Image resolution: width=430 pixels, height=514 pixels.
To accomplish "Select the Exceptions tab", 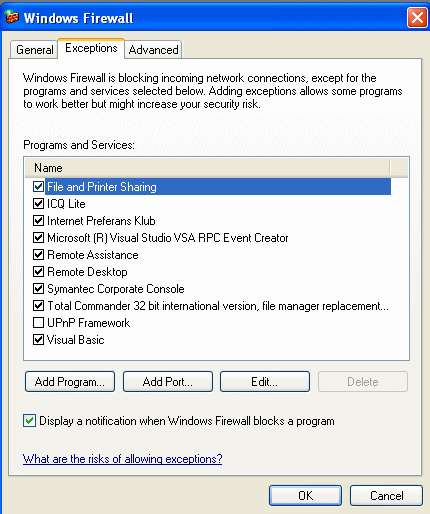I will pos(91,48).
